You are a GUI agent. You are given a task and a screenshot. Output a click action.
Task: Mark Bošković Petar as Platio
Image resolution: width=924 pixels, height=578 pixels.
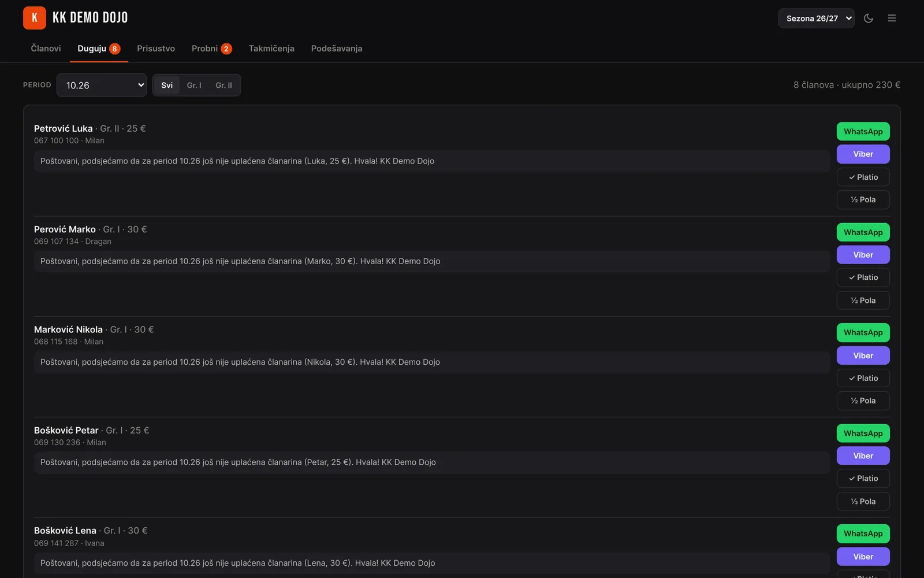point(863,479)
